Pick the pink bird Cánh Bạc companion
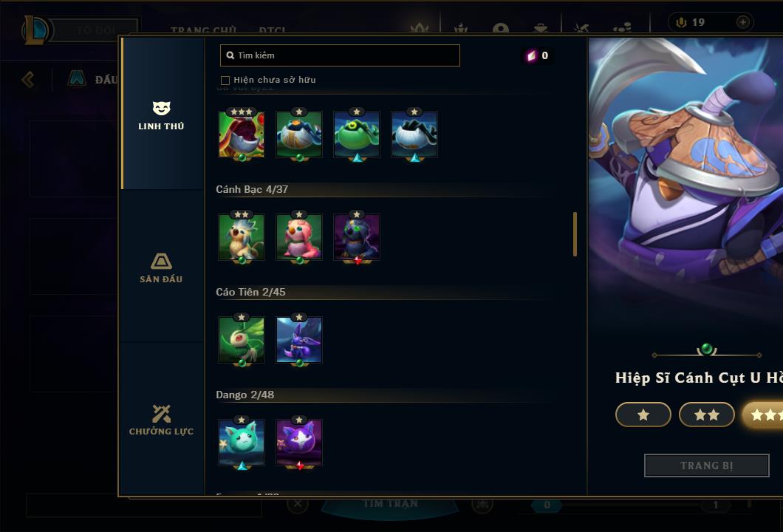The width and height of the screenshot is (783, 532). [299, 238]
